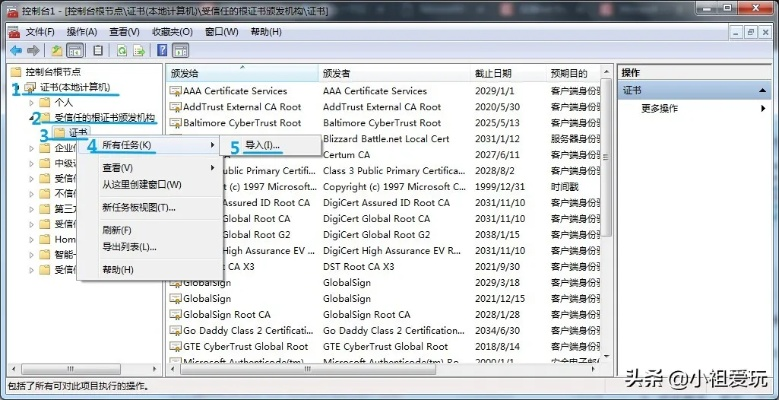Viewport: 779px width, 400px height.
Task: Open the 文件(F) menu
Action: (x=40, y=32)
